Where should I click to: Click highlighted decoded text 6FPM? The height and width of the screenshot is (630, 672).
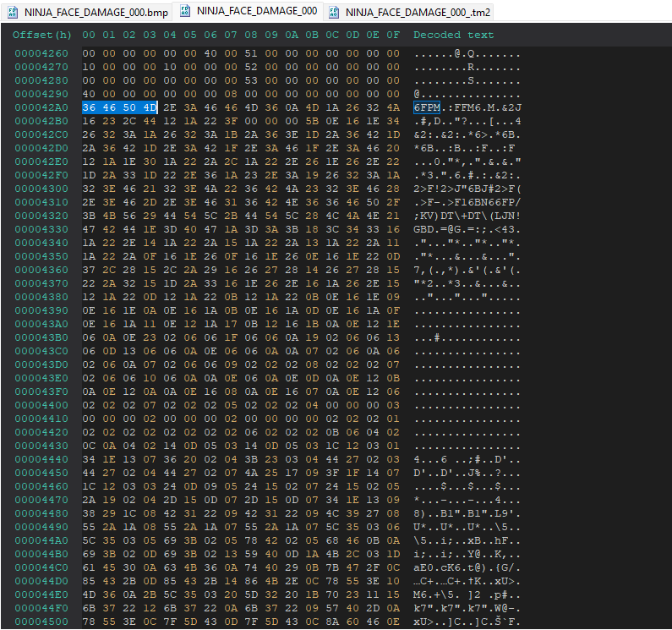click(x=427, y=107)
